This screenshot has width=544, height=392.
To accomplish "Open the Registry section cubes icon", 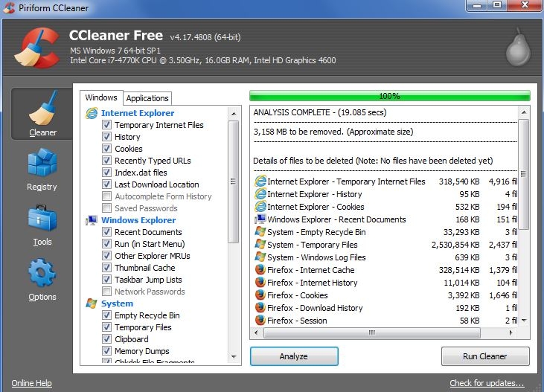I will pyautogui.click(x=42, y=162).
